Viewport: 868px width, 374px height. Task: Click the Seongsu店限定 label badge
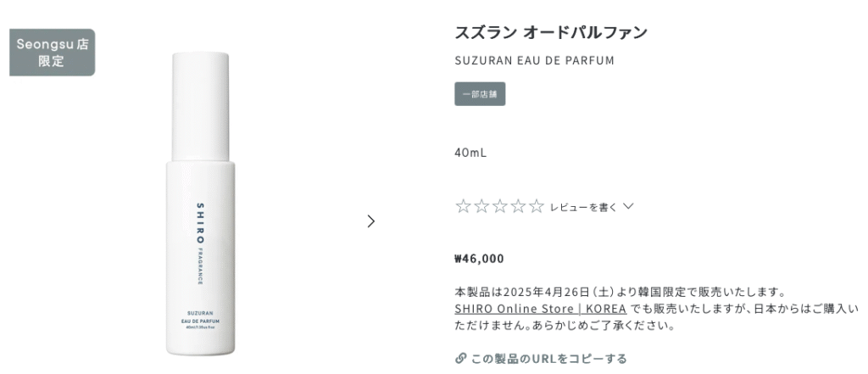pos(52,53)
